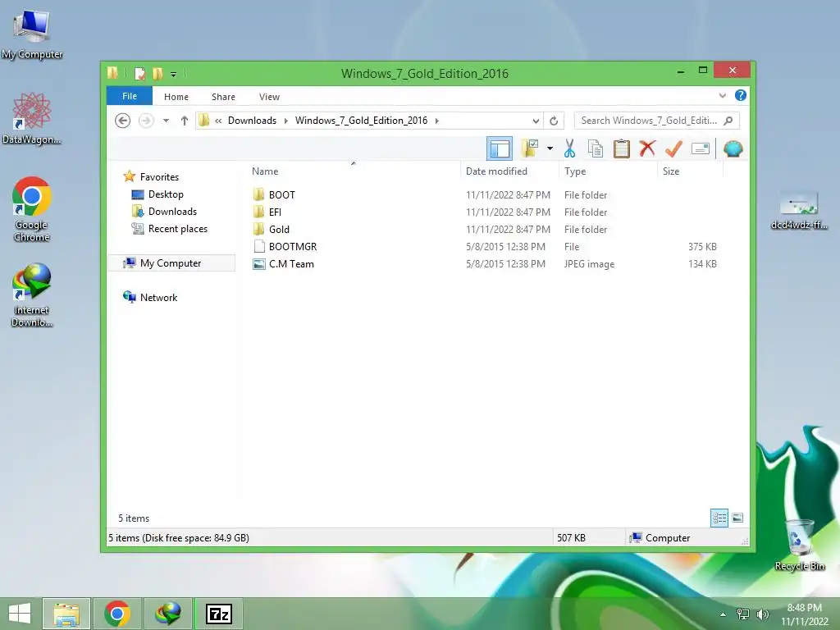Click the Copy icon in toolbar
The image size is (840, 630).
[596, 148]
